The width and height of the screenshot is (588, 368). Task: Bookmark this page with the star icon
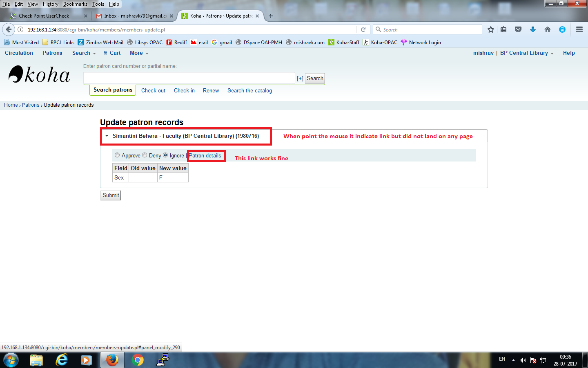(x=491, y=29)
